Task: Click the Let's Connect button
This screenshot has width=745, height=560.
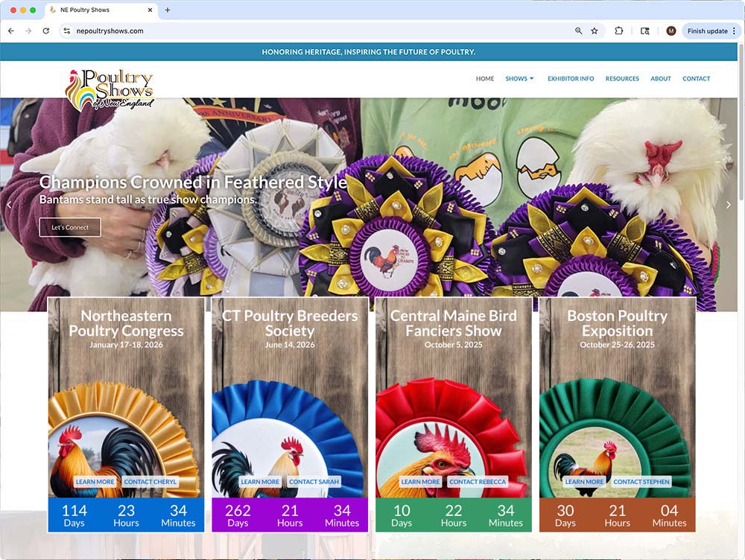Action: [x=70, y=227]
